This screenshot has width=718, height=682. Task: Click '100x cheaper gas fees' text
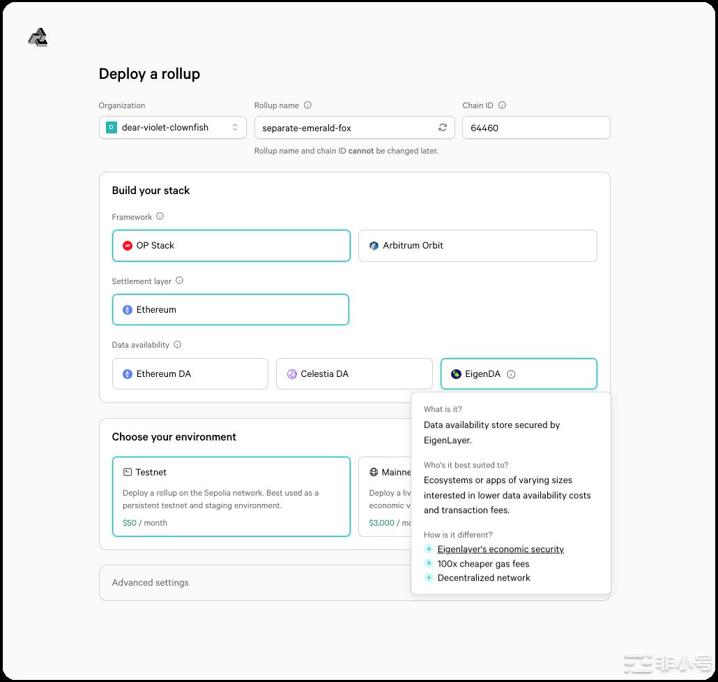click(483, 563)
